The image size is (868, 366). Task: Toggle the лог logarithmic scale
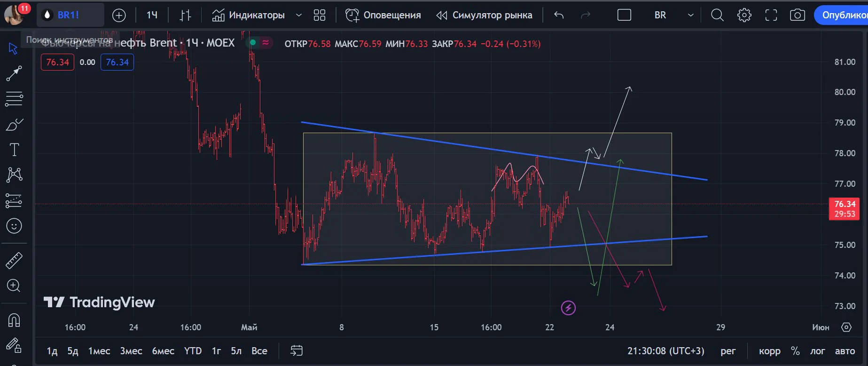click(818, 351)
